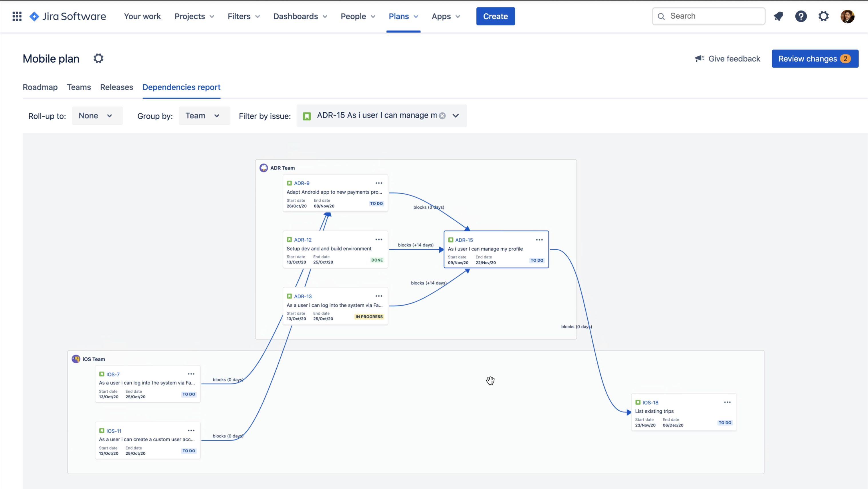Remove the ADR-15 issue filter
Image resolution: width=868 pixels, height=489 pixels.
442,116
